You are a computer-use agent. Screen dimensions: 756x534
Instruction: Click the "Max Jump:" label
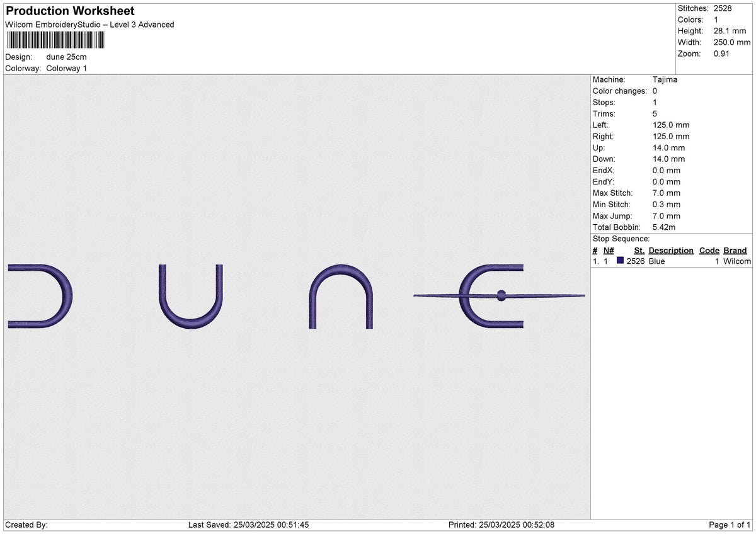tap(612, 215)
